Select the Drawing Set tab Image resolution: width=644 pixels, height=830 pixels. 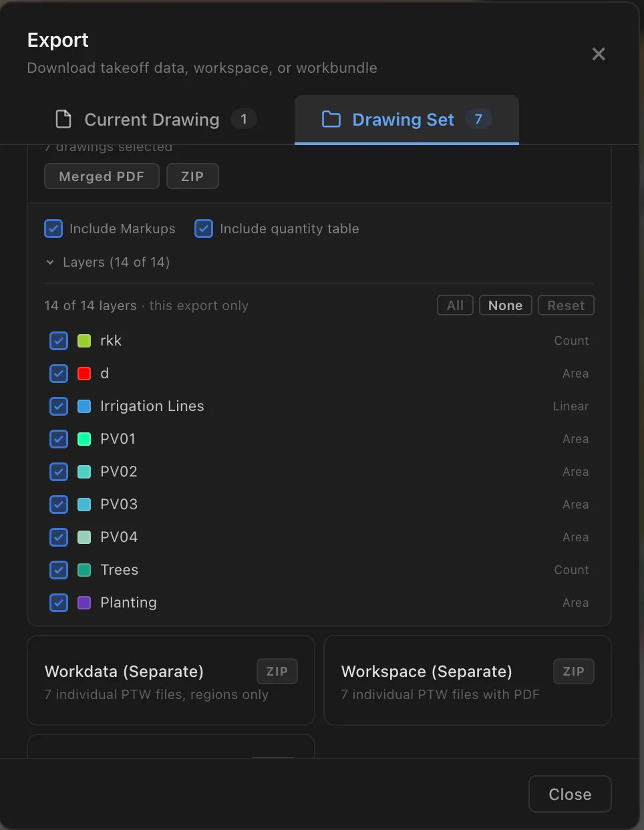pos(407,120)
